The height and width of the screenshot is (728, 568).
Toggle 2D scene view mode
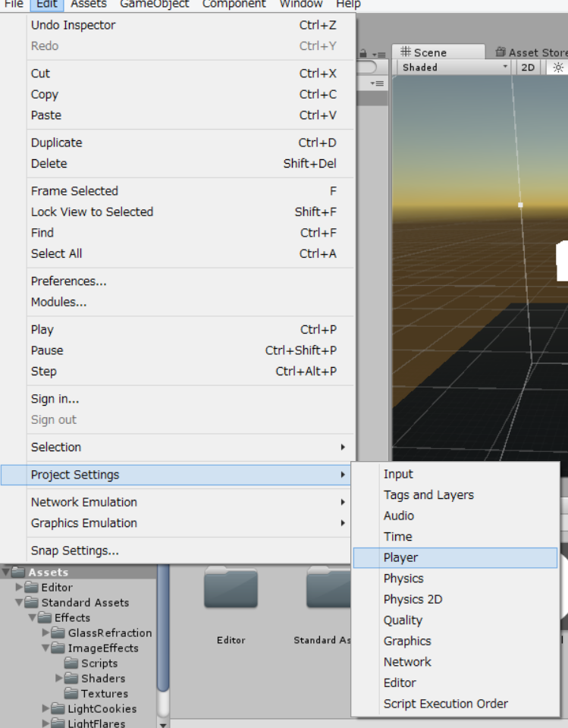[528, 67]
